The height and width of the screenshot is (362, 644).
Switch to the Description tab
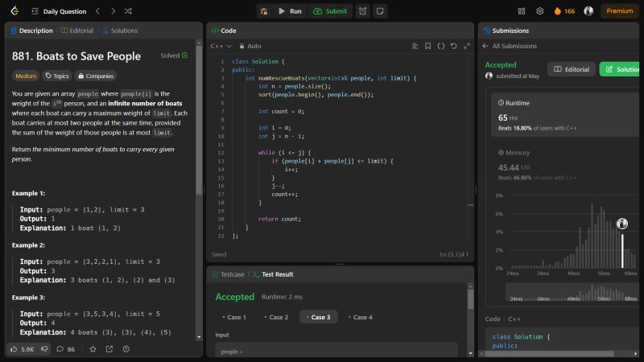tap(32, 31)
